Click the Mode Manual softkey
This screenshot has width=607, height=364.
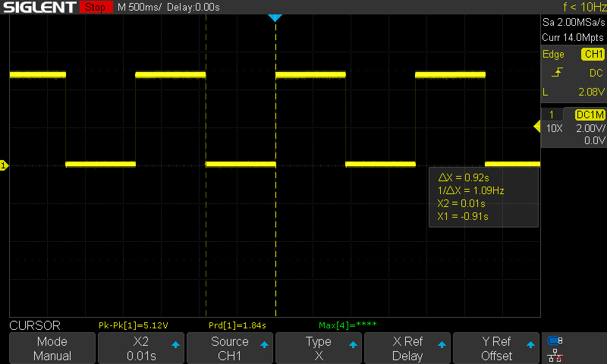[x=52, y=348]
